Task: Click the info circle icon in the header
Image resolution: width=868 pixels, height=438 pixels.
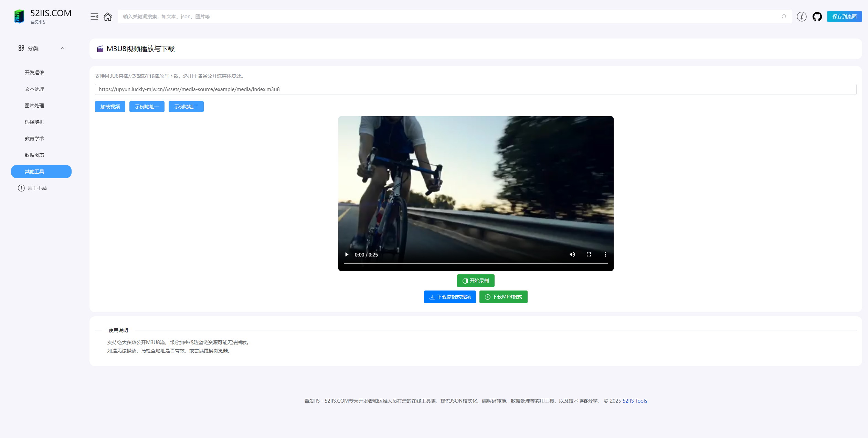Action: (802, 17)
